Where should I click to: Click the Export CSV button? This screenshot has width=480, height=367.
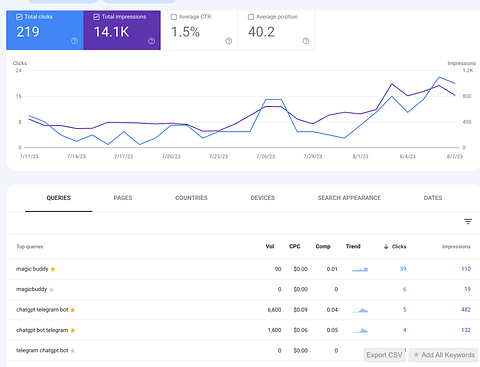[x=384, y=355]
